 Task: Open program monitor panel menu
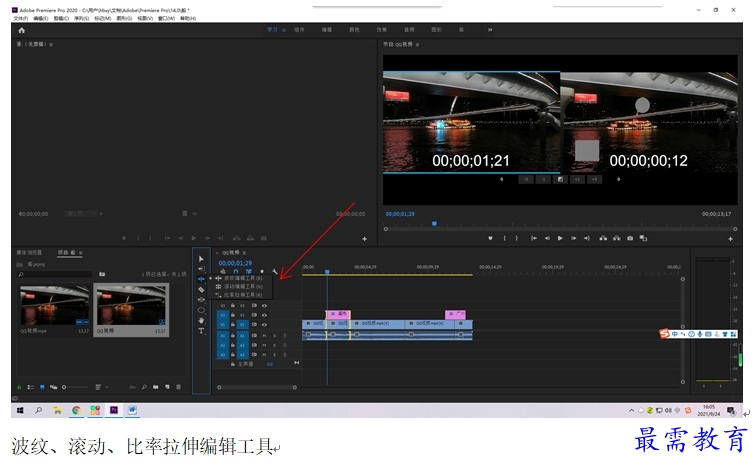[x=417, y=44]
